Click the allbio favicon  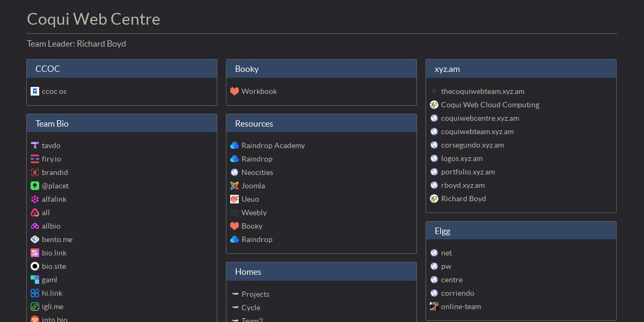35,226
